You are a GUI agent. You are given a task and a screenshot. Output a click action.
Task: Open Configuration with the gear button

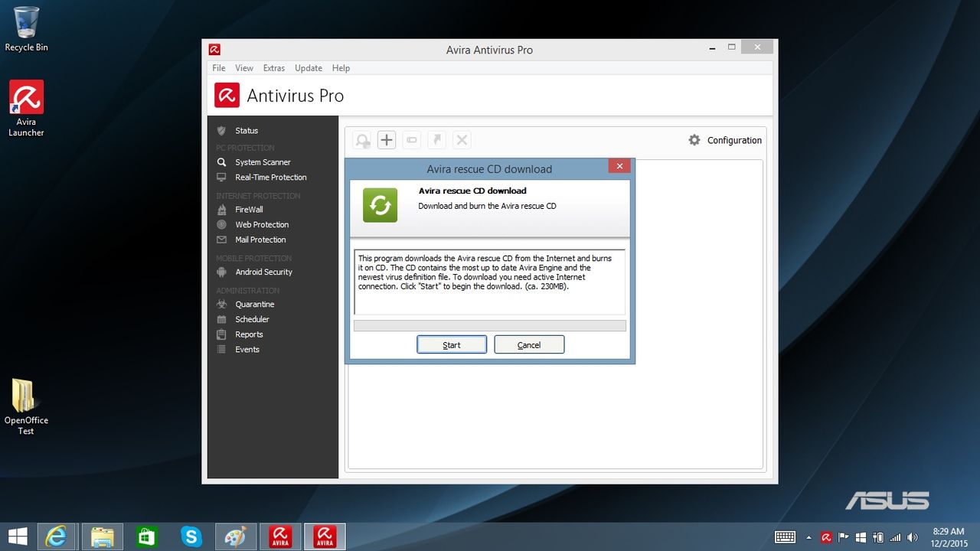725,140
